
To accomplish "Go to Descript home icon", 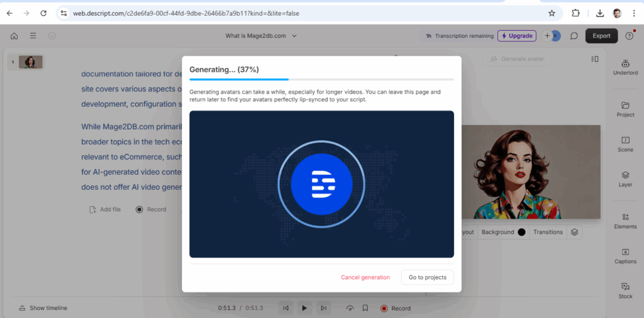I will coord(14,36).
